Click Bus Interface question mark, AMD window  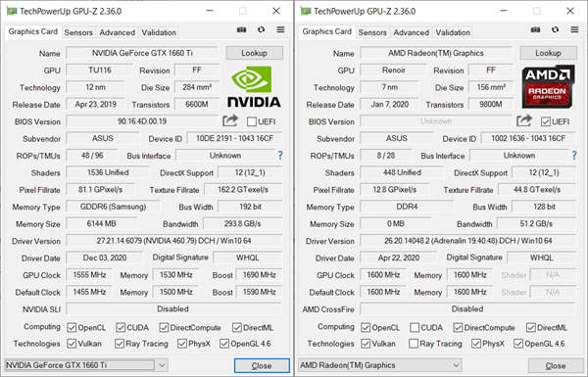click(574, 156)
